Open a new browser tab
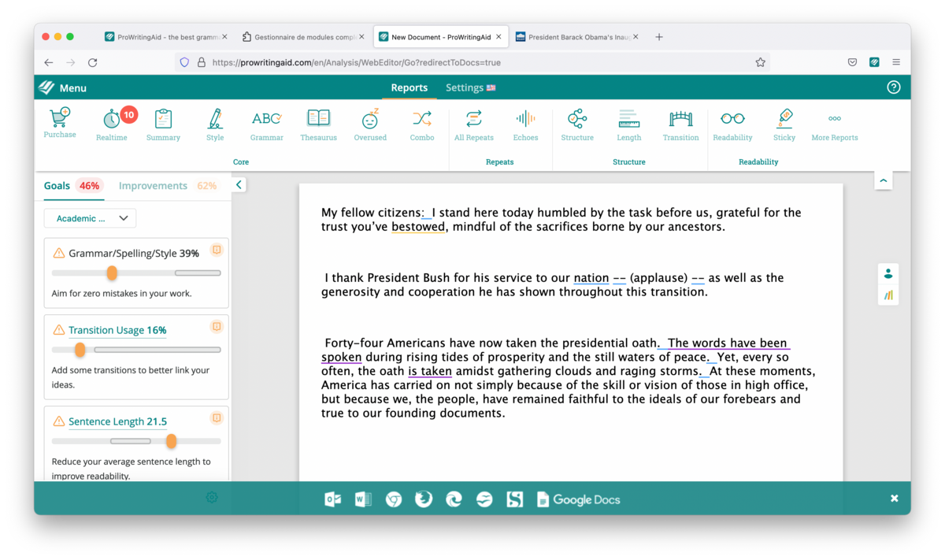Viewport: 945px width, 560px height. [659, 36]
